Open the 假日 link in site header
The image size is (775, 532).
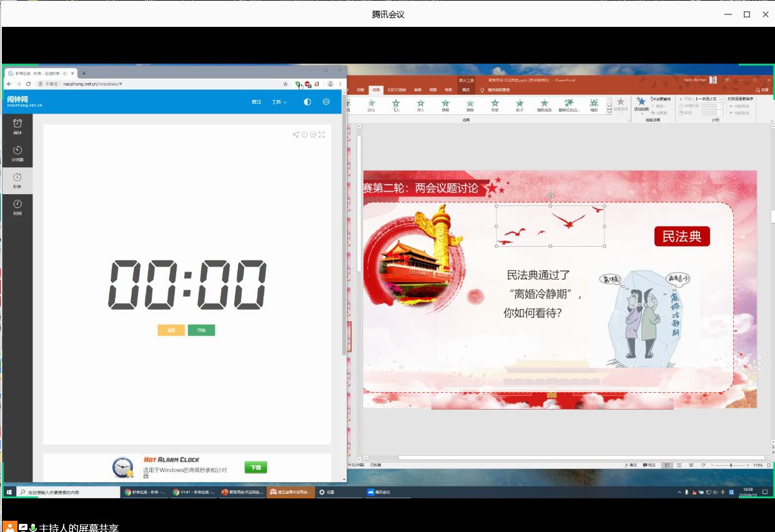pos(256,102)
